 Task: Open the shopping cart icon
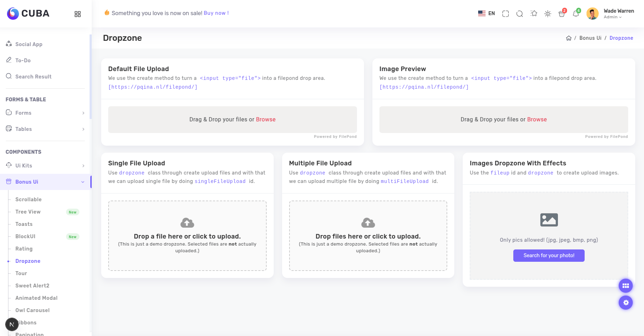coord(562,14)
